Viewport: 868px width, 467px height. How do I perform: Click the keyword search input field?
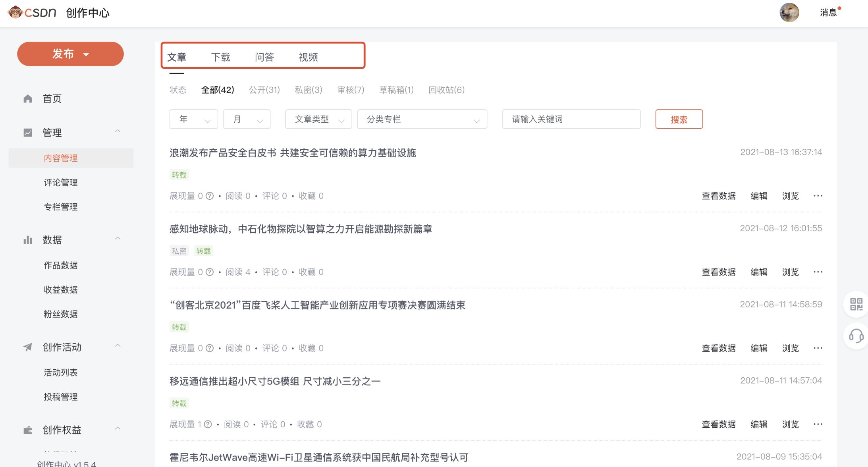tap(571, 119)
